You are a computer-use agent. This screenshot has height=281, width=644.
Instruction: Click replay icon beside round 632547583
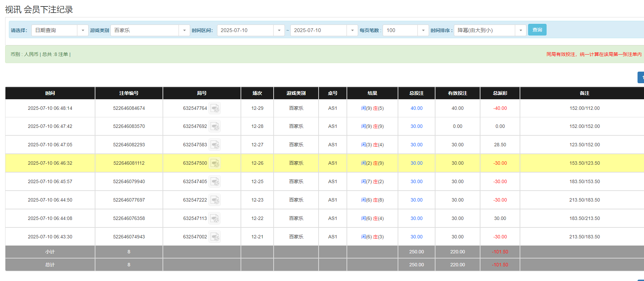[x=215, y=145]
